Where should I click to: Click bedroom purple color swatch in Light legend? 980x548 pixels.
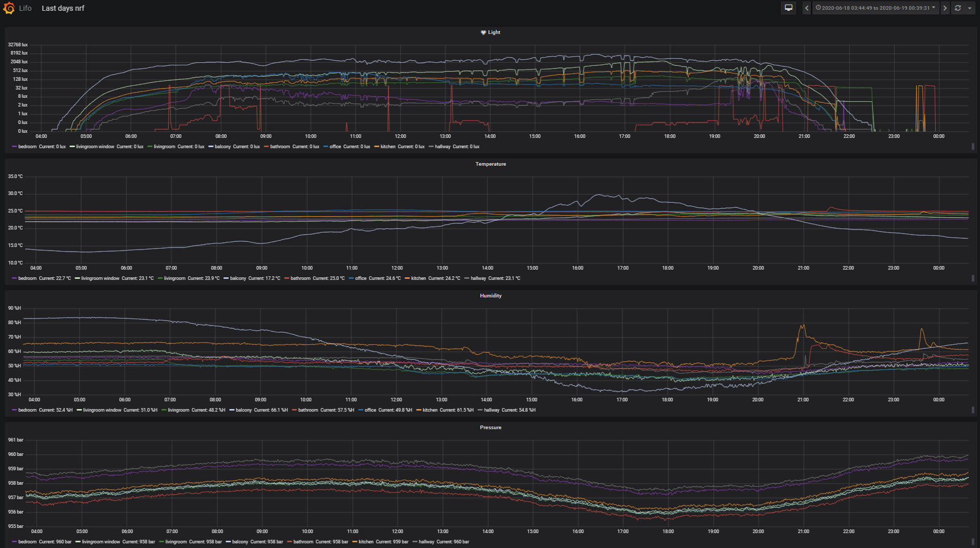(x=14, y=147)
